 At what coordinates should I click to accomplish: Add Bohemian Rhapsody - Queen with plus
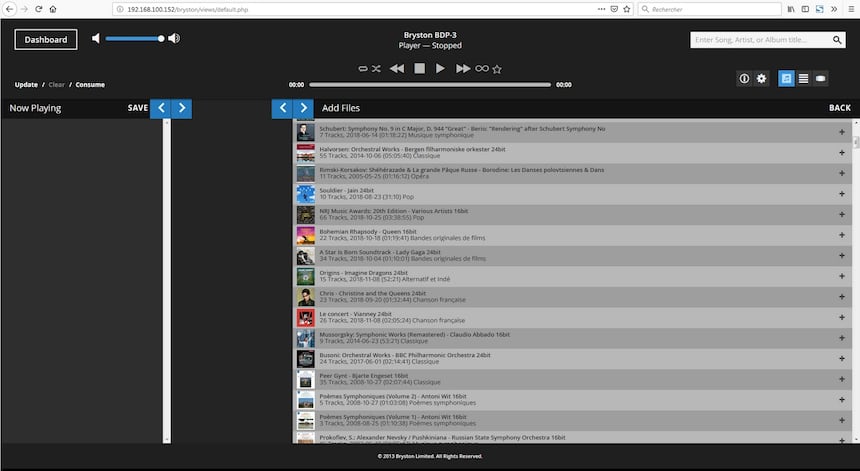pos(841,235)
